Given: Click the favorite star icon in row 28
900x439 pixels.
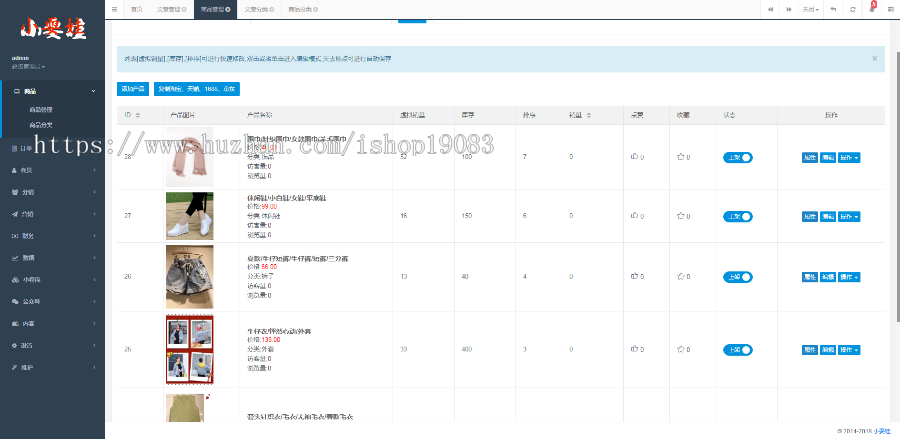Looking at the screenshot, I should [x=681, y=156].
